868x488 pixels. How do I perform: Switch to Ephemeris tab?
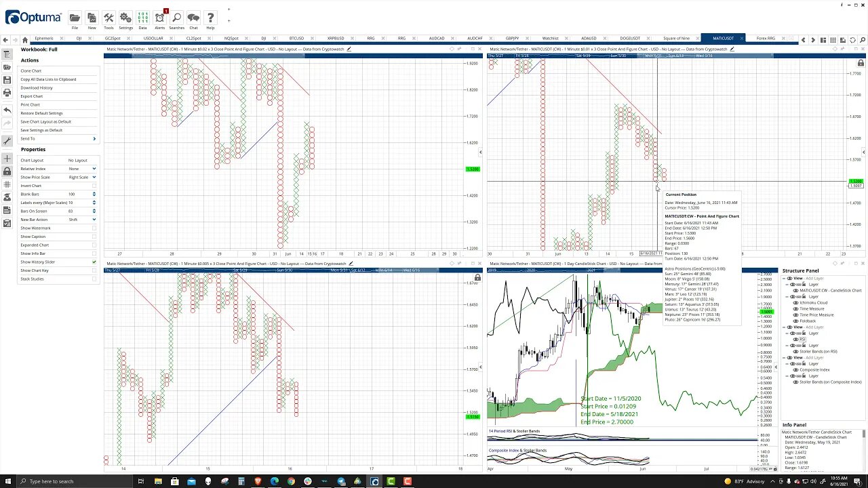tap(44, 39)
